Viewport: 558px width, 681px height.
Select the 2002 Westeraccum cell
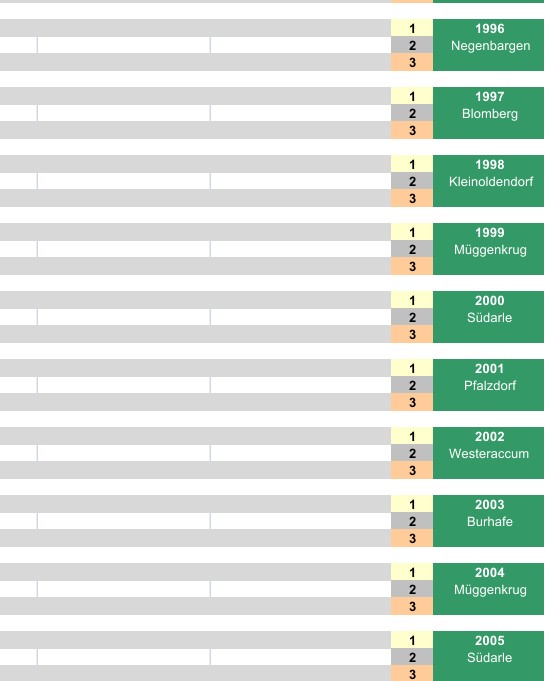488,453
